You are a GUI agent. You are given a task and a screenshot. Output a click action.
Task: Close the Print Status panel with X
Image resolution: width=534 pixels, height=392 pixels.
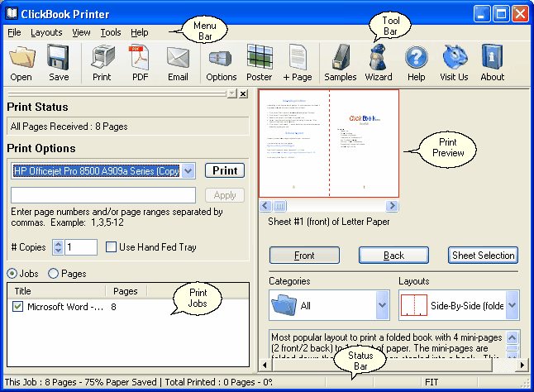click(x=243, y=93)
